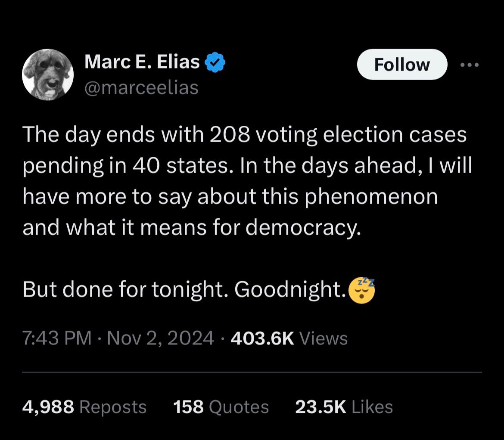Viewport: 504px width, 440px height.
Task: Open the three-dot more options menu
Action: 469,65
